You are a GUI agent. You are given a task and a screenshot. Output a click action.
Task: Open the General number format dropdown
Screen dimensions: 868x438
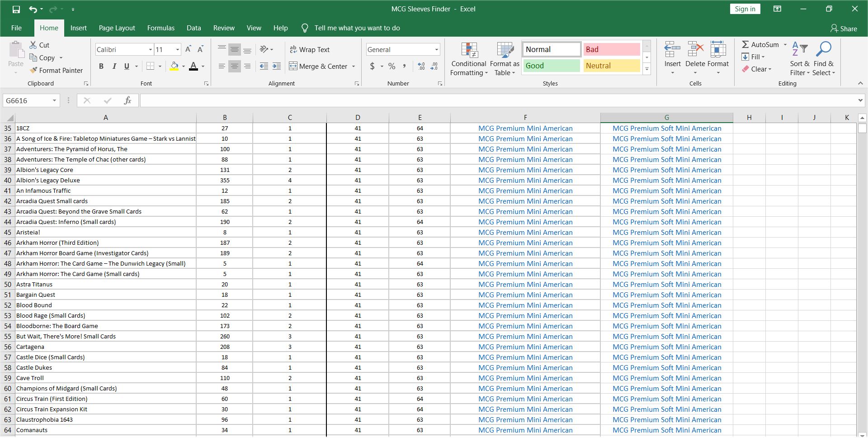(x=436, y=49)
